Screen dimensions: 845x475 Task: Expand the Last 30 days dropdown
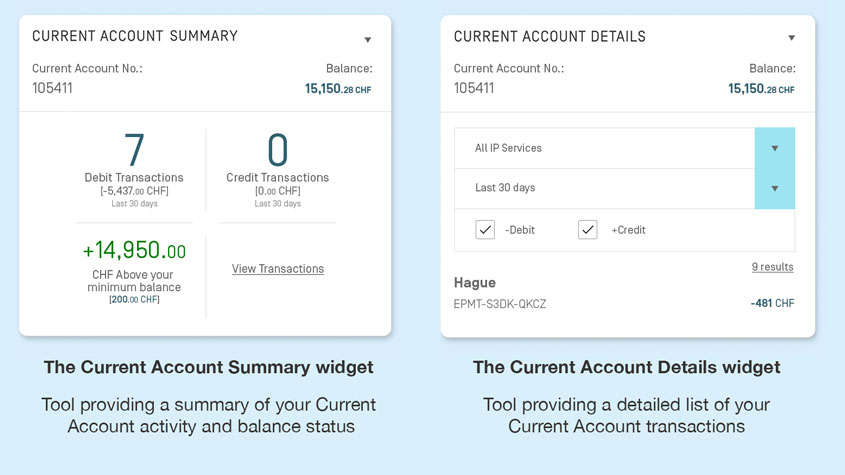click(x=774, y=188)
